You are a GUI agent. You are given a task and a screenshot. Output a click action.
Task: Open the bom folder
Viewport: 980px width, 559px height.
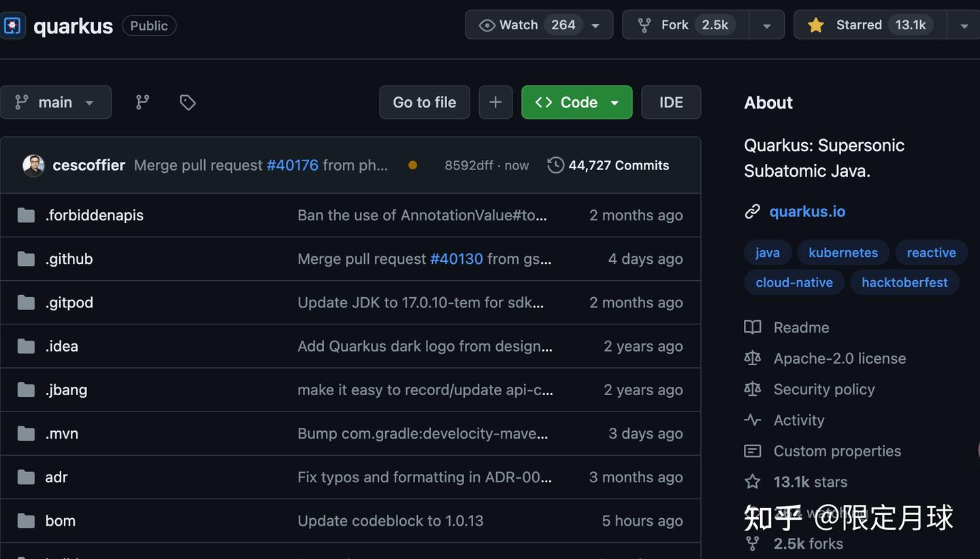pos(61,521)
